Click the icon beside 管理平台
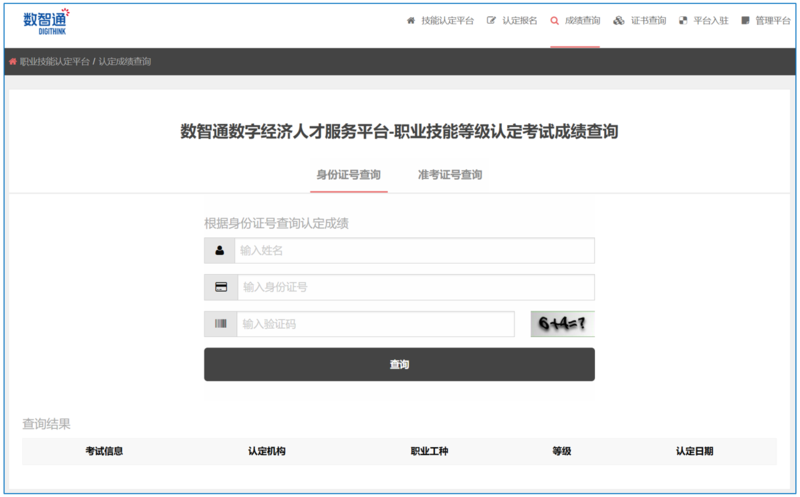The height and width of the screenshot is (497, 800). tap(745, 20)
